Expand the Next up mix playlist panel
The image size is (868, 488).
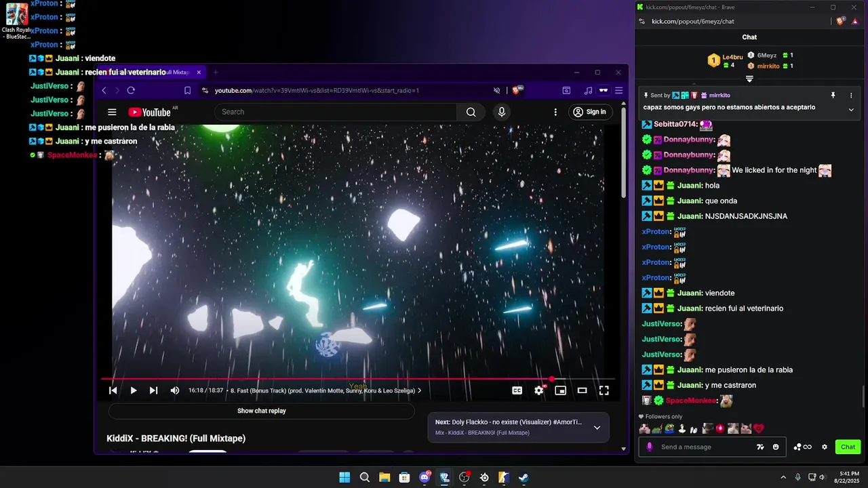[597, 428]
